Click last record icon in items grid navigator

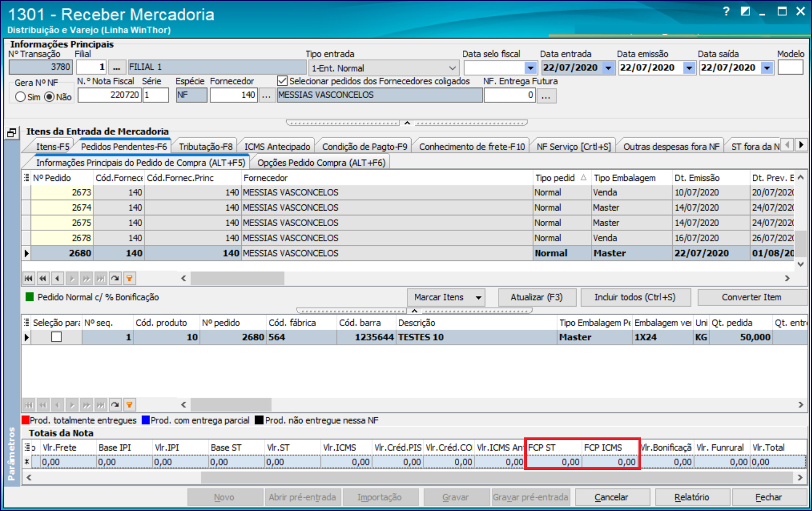[x=100, y=405]
